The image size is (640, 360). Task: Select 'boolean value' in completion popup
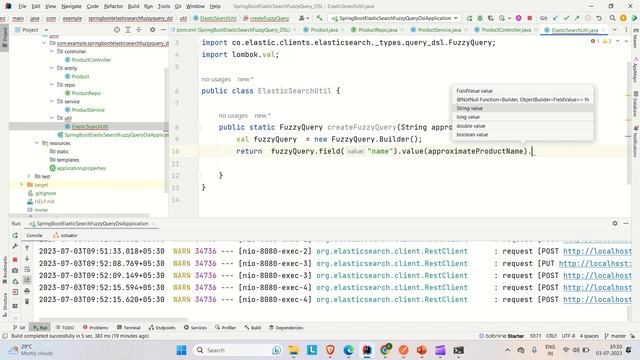(523, 135)
